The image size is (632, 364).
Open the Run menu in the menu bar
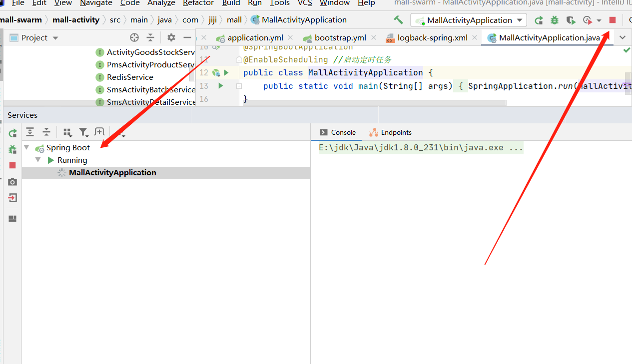(x=255, y=3)
